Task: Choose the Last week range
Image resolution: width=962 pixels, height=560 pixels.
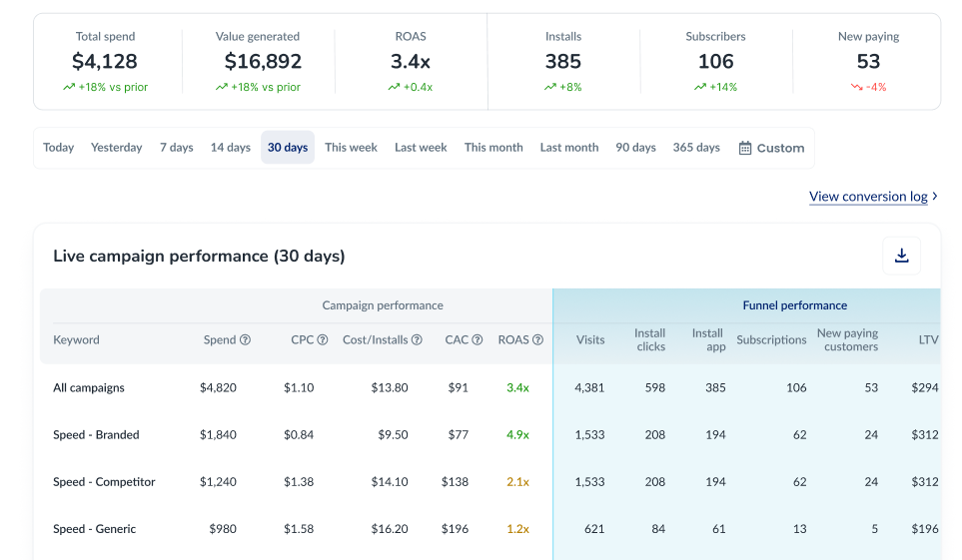Action: coord(421,147)
